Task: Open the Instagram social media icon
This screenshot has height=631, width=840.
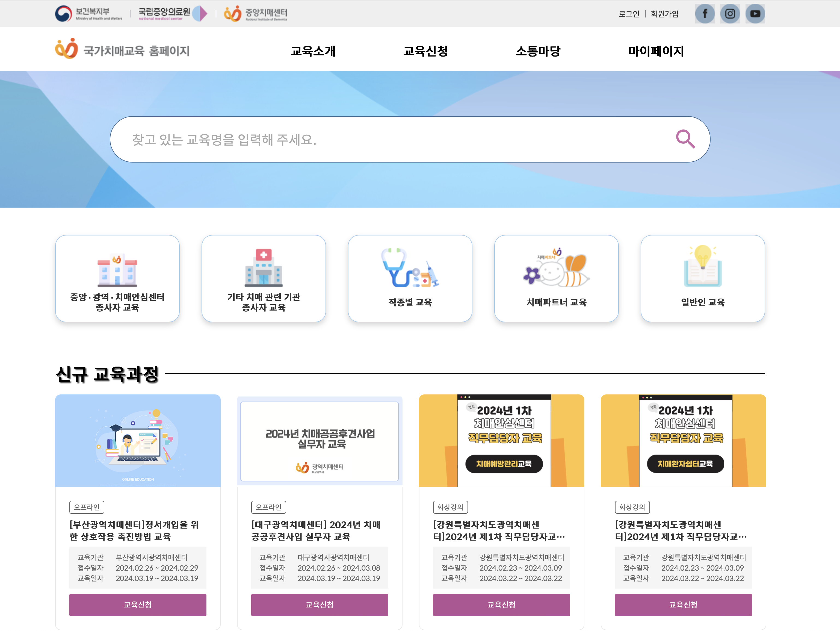Action: pos(730,13)
